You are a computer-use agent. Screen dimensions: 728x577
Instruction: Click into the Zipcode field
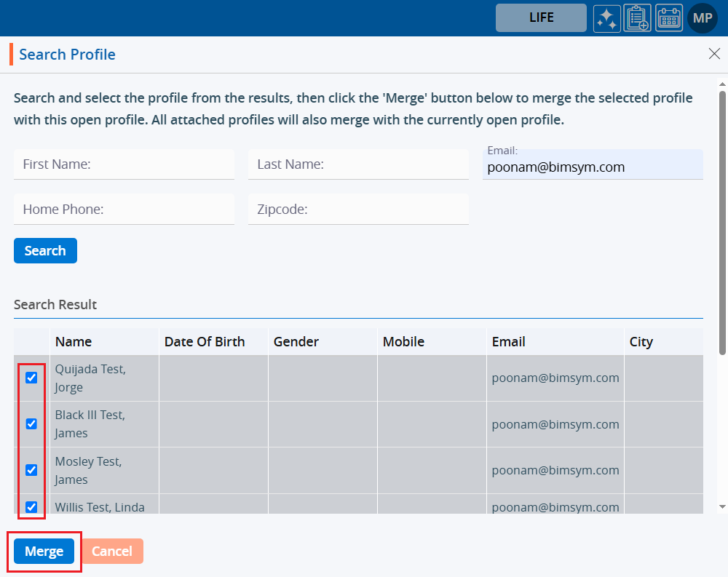[358, 210]
